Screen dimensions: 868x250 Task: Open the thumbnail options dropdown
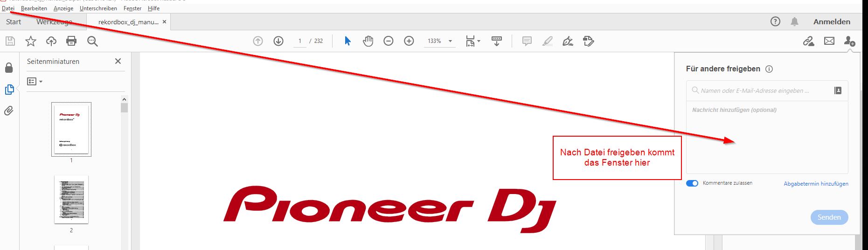(x=35, y=82)
